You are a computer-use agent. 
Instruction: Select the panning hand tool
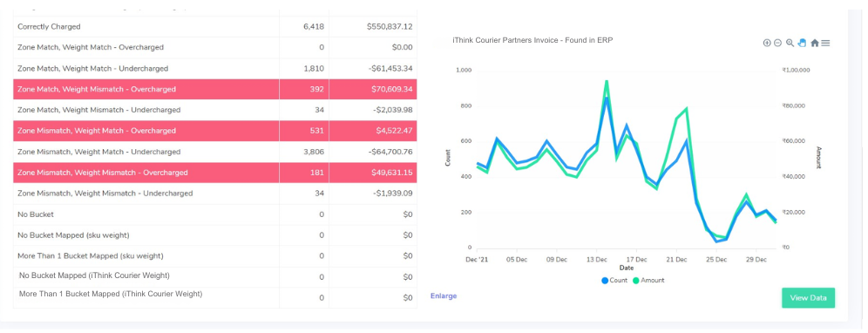point(802,44)
